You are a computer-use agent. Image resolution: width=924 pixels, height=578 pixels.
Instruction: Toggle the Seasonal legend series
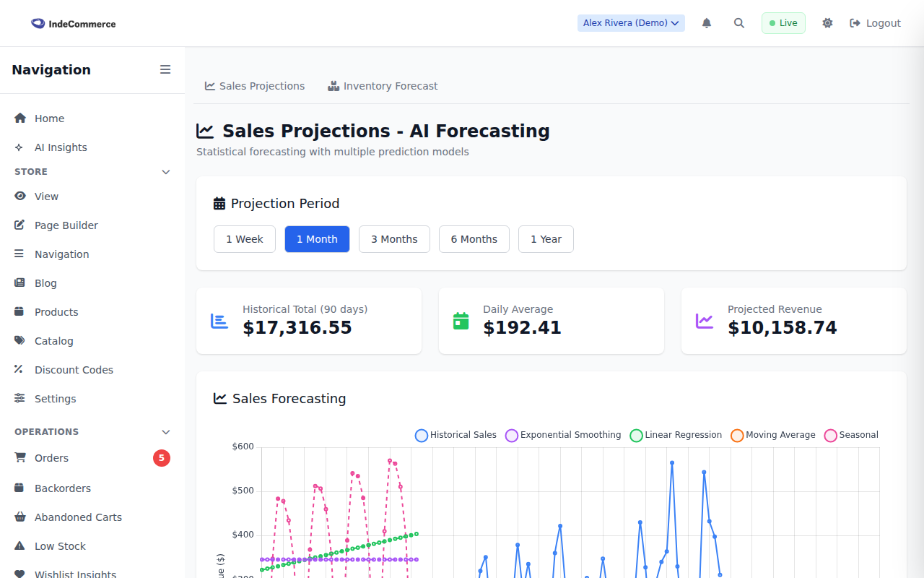click(x=852, y=436)
